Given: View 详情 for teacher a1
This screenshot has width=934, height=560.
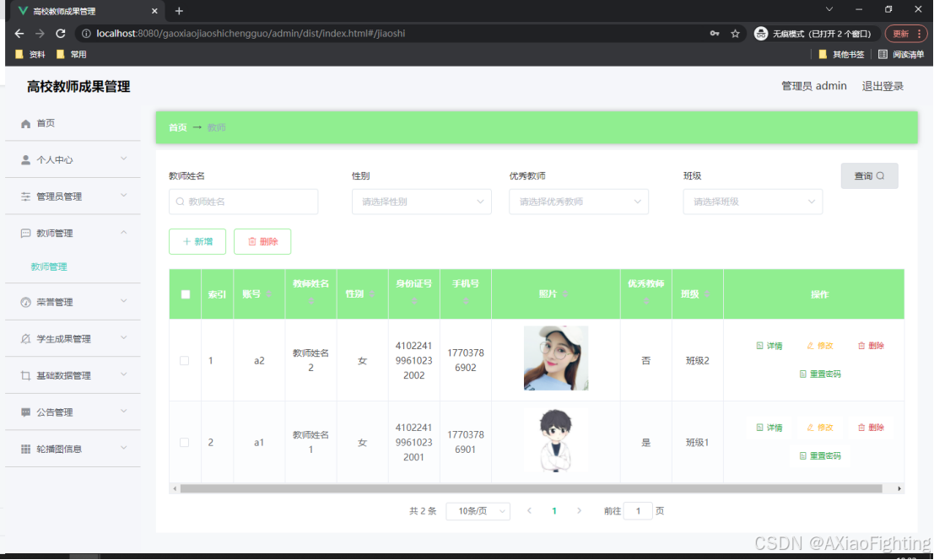Looking at the screenshot, I should click(x=769, y=428).
